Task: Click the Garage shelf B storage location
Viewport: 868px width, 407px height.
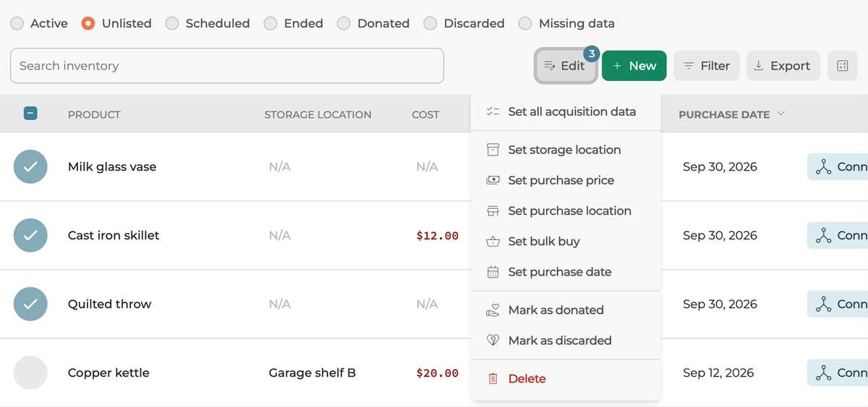Action: [312, 373]
